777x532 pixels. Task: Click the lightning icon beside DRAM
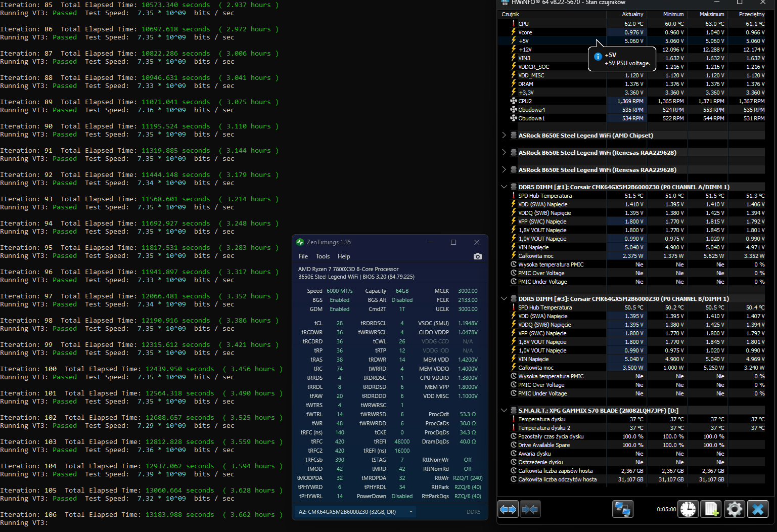(x=514, y=84)
